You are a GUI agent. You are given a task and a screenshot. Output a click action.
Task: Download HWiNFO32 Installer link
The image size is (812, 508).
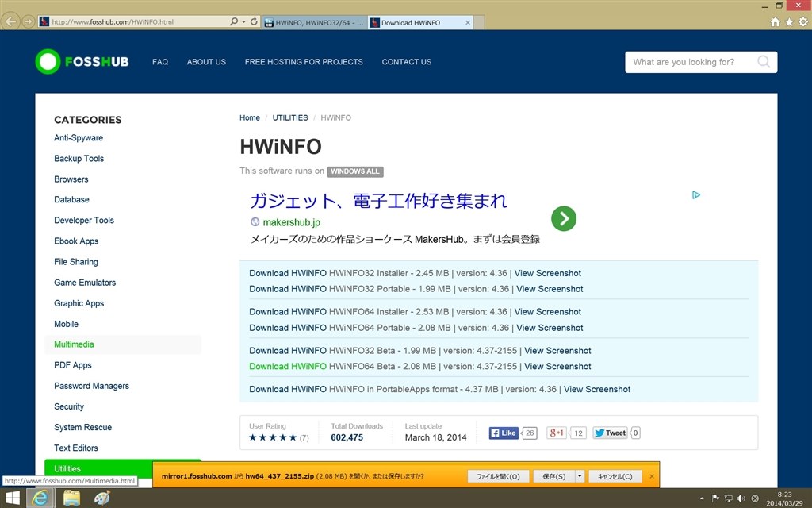[x=288, y=273]
